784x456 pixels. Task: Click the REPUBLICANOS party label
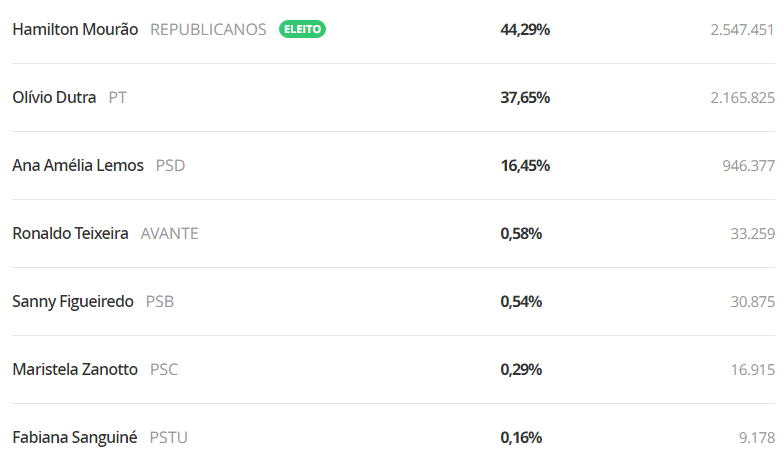tap(208, 30)
